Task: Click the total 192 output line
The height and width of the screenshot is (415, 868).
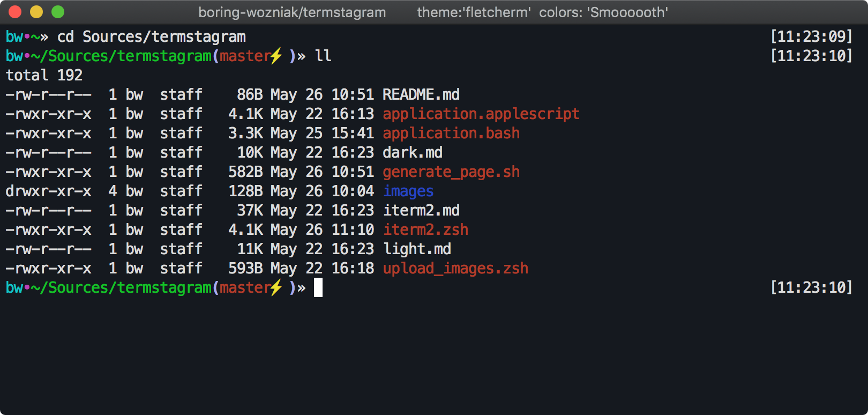Action: (x=44, y=75)
